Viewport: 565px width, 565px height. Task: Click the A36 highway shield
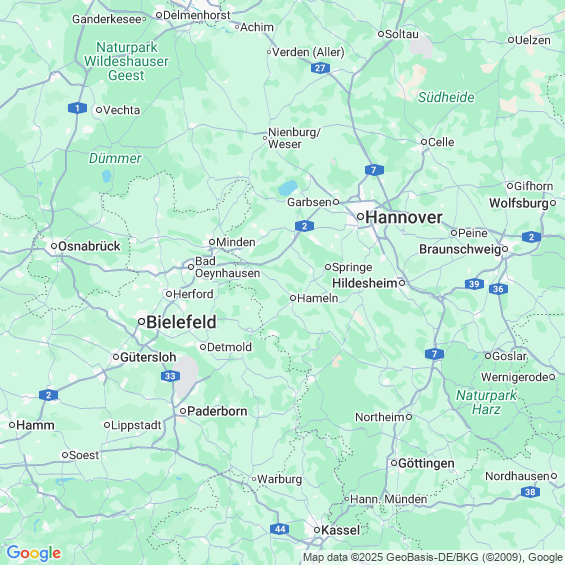pyautogui.click(x=498, y=289)
